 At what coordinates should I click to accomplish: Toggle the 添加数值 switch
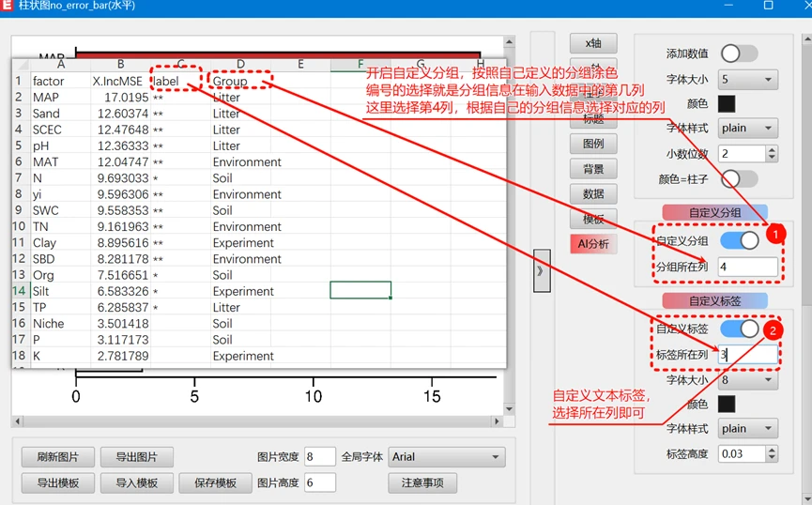(x=738, y=54)
